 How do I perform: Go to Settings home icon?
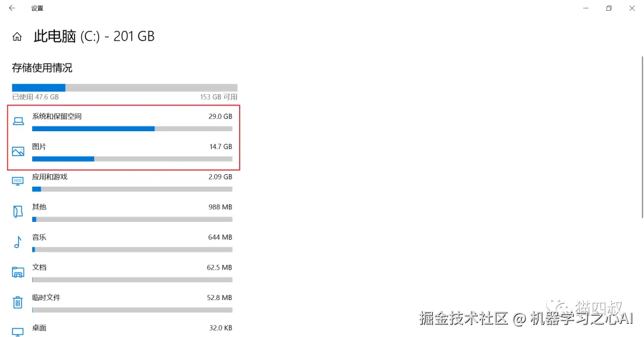click(17, 37)
